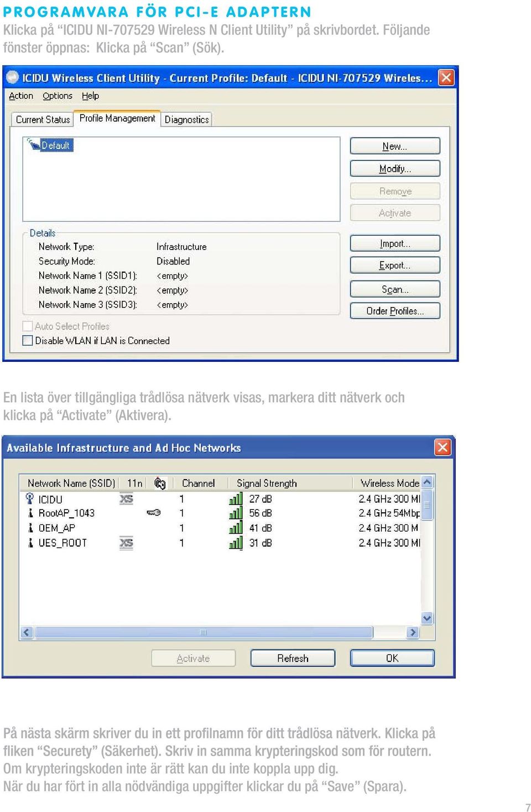Screen dimensions: 531x812
Task: Sort by Wireless Mode column header
Action: [389, 483]
